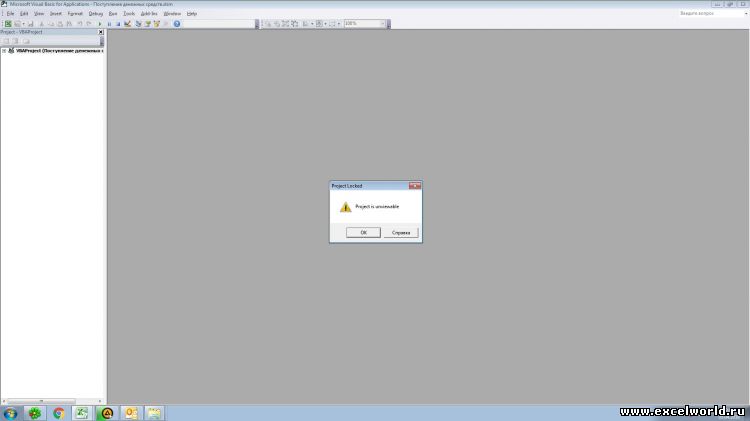Screen dimensions: 750x421
Task: Close the Project Explorer panel
Action: pyautogui.click(x=100, y=32)
